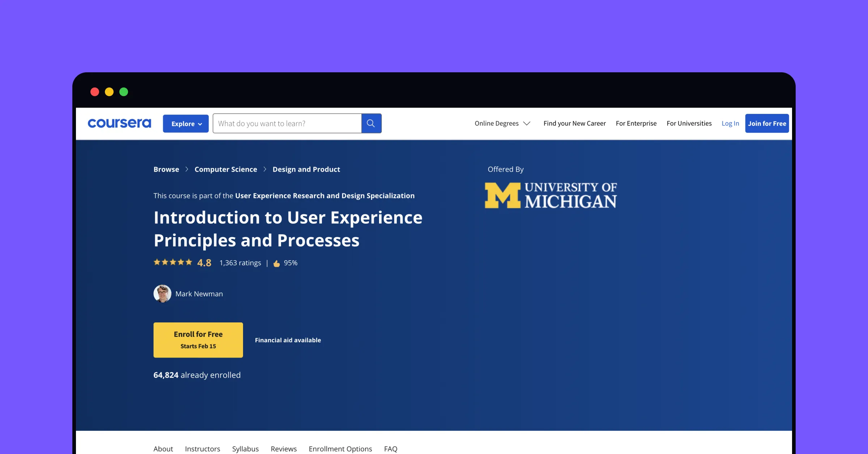Open the Reviews tab
Screen dimensions: 868x454
[284, 449]
